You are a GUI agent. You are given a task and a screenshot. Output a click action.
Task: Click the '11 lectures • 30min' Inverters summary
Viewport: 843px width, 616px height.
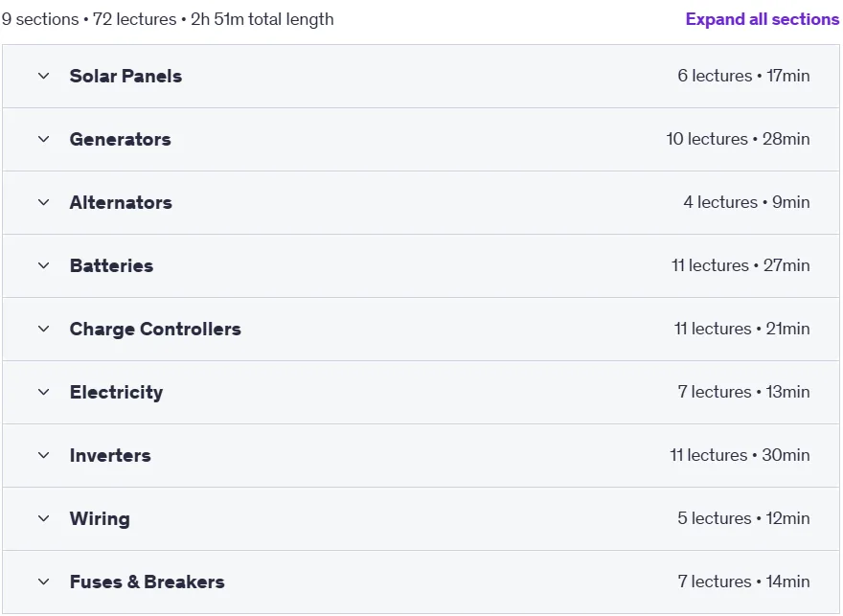click(x=740, y=455)
